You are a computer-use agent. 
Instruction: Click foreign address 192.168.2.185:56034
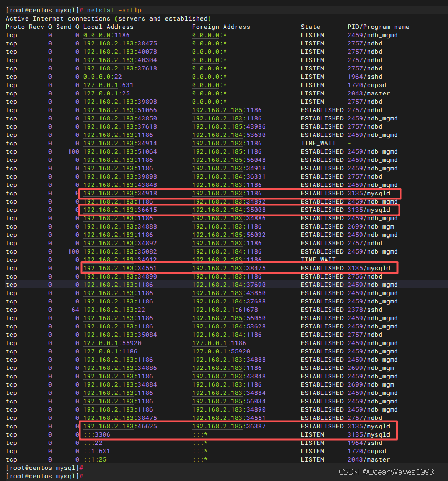(x=229, y=401)
